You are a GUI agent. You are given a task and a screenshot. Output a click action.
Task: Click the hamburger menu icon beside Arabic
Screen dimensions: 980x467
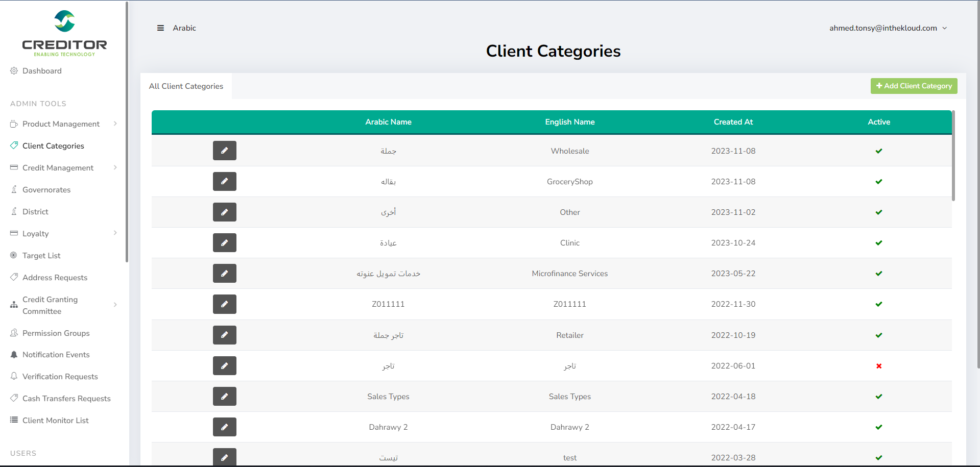pos(160,28)
